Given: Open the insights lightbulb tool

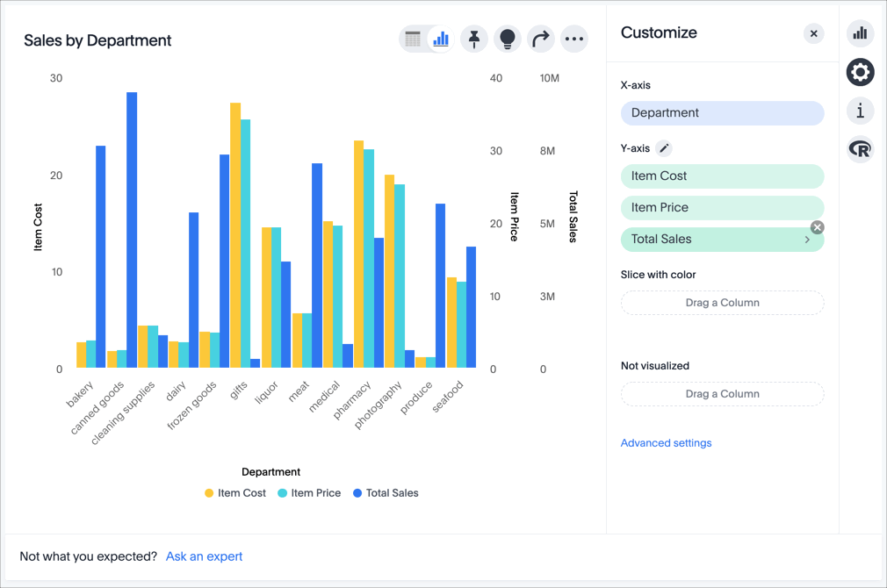Looking at the screenshot, I should 508,39.
